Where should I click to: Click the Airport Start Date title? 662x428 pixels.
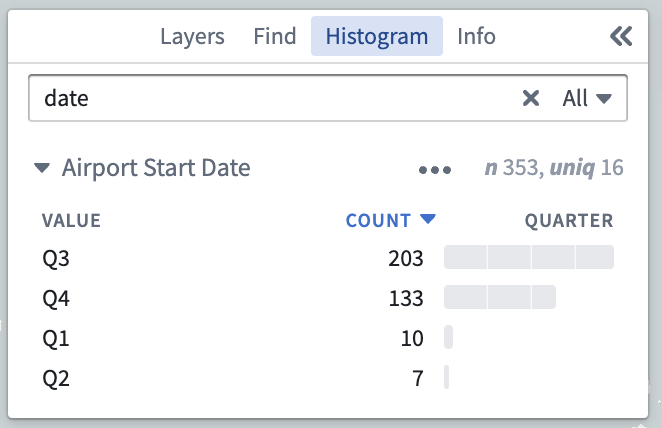coord(156,168)
